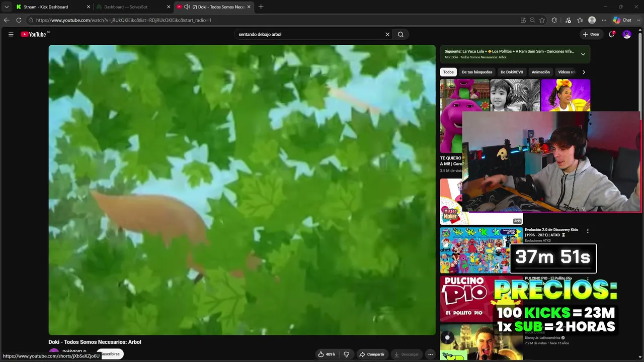The height and width of the screenshot is (362, 644).
Task: Go back with the browser back arrow
Action: point(7,20)
